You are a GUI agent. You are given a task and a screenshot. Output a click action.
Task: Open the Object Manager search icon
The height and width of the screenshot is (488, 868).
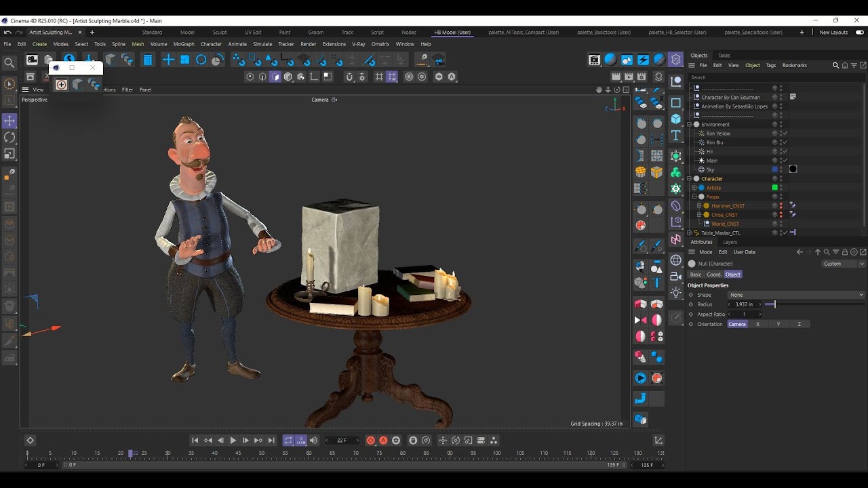point(836,66)
